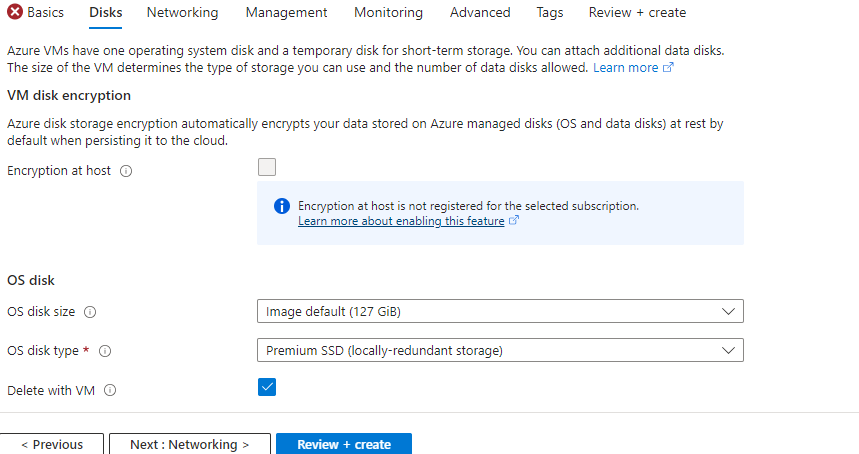
Task: Open the OS disk size dropdown
Action: (500, 312)
